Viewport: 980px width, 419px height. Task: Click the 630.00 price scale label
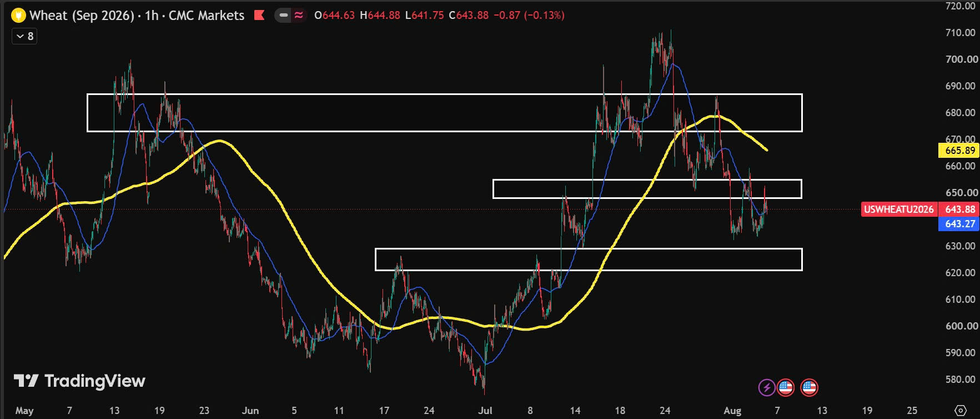point(960,246)
